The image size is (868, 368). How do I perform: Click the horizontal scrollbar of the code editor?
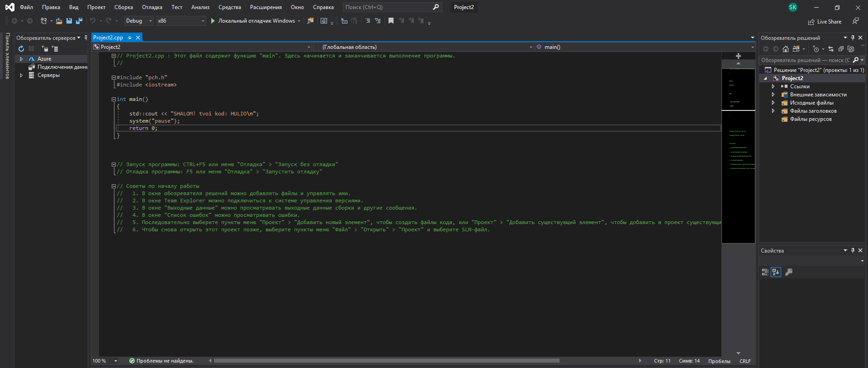pos(387,361)
